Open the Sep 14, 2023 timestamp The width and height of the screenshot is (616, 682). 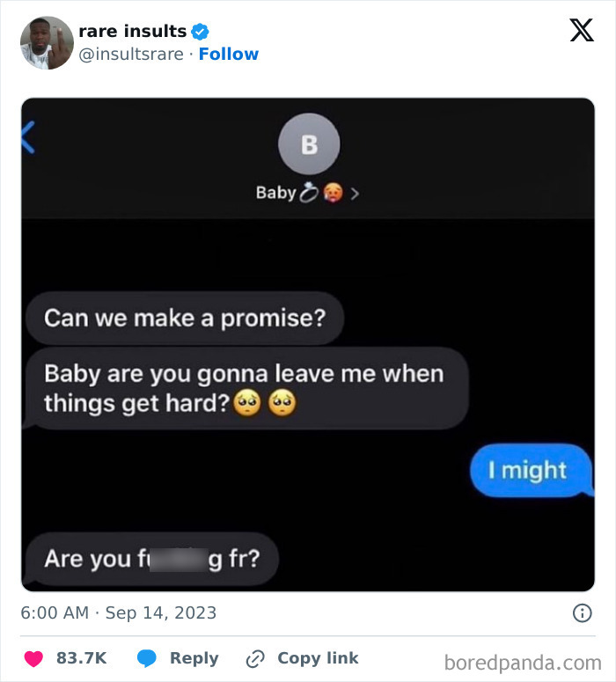point(161,612)
